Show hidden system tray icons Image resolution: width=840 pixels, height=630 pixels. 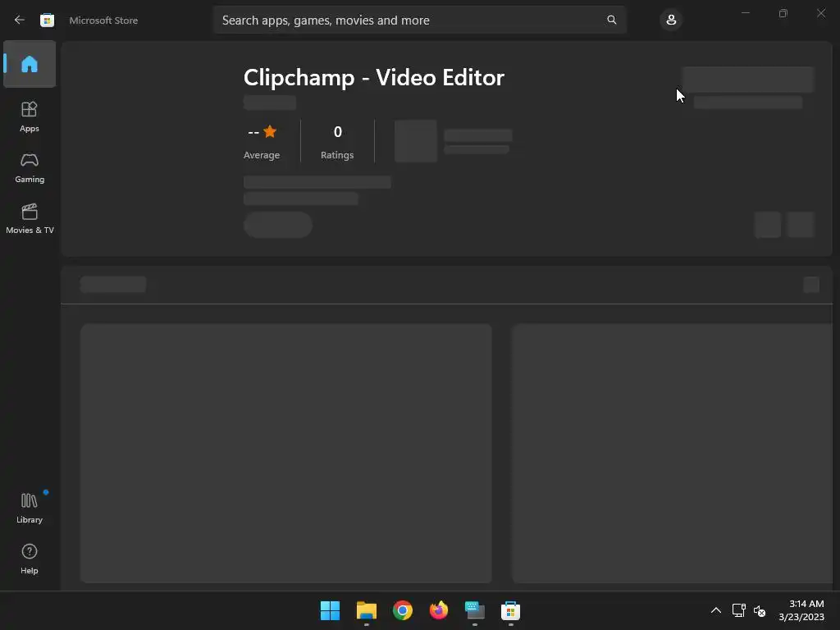(715, 610)
